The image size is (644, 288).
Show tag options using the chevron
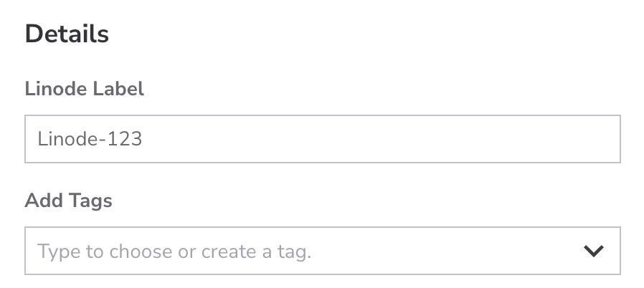coord(592,251)
